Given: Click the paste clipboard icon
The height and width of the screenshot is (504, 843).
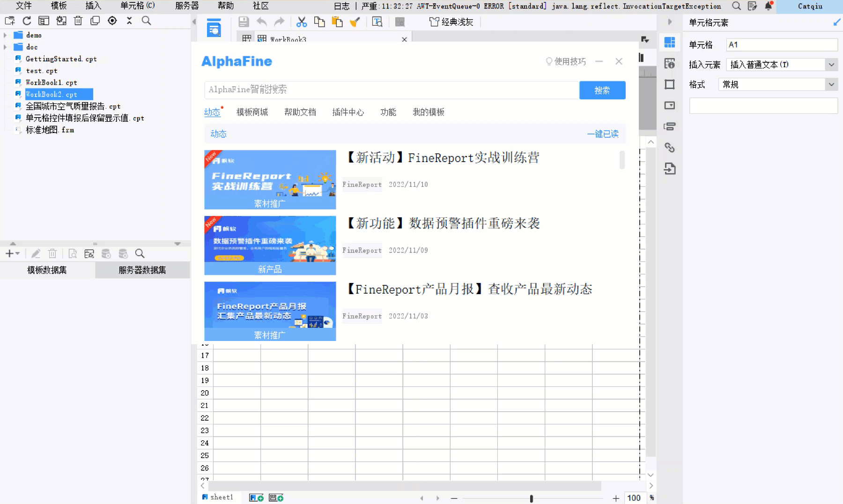Looking at the screenshot, I should click(337, 22).
